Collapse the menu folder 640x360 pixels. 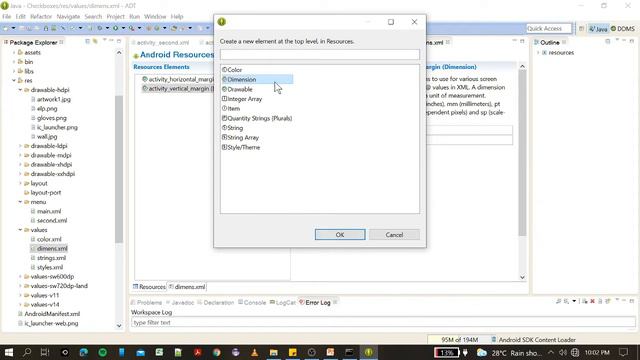pos(20,202)
